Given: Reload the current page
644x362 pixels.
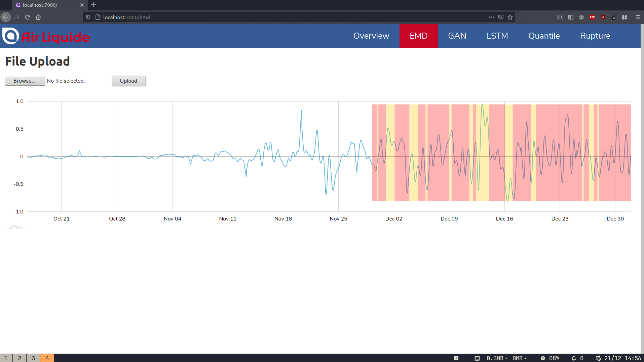Looking at the screenshot, I should coord(28,17).
